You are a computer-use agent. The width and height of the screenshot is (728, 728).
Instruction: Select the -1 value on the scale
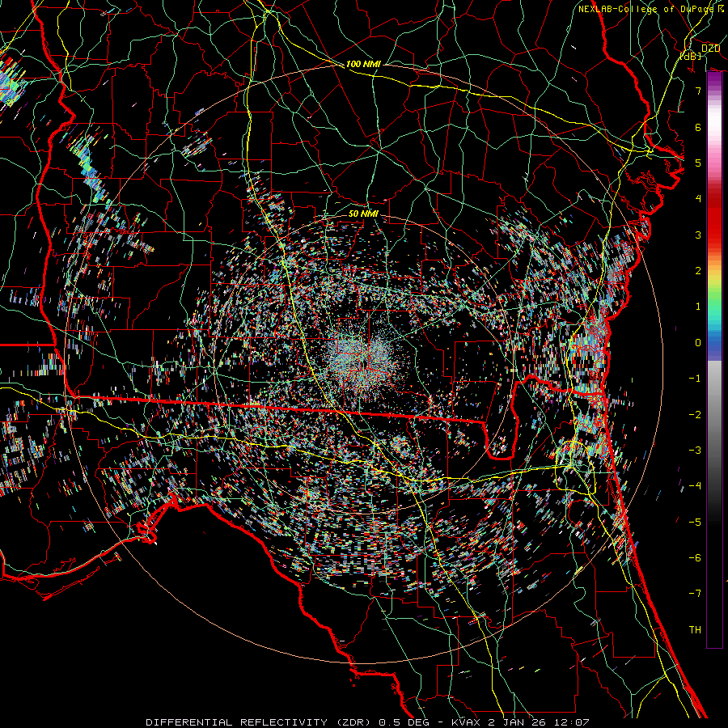(695, 379)
